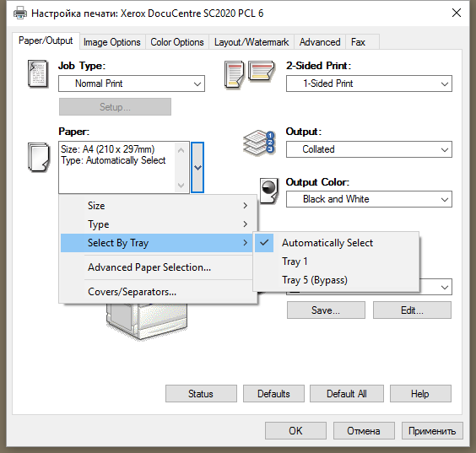Viewport: 476px width, 453px height.
Task: Close the print settings dialog
Action: (x=457, y=13)
